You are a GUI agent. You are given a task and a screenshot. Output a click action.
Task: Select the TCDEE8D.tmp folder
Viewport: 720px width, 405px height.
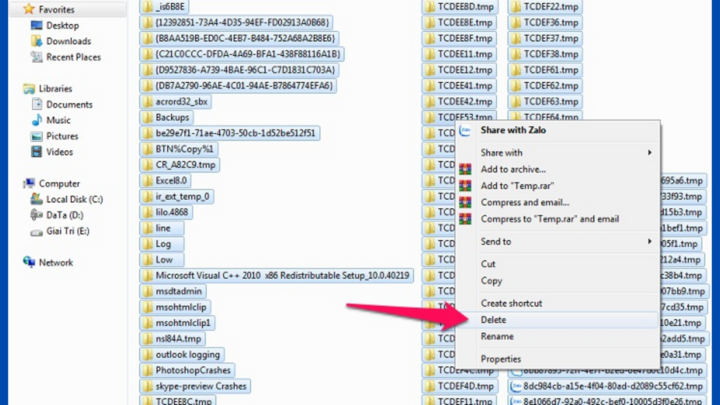[x=460, y=6]
